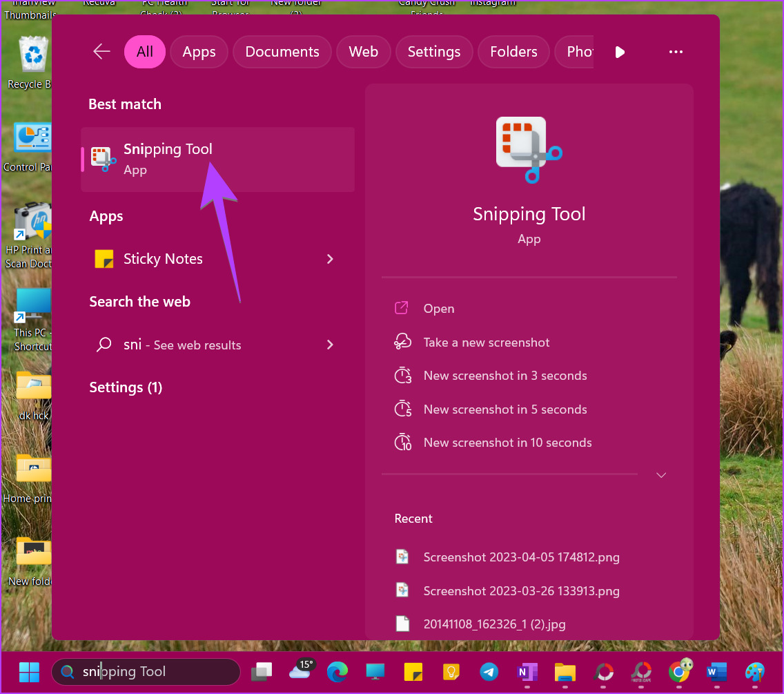Open Sticky Notes from the taskbar
784x694 pixels.
point(413,671)
